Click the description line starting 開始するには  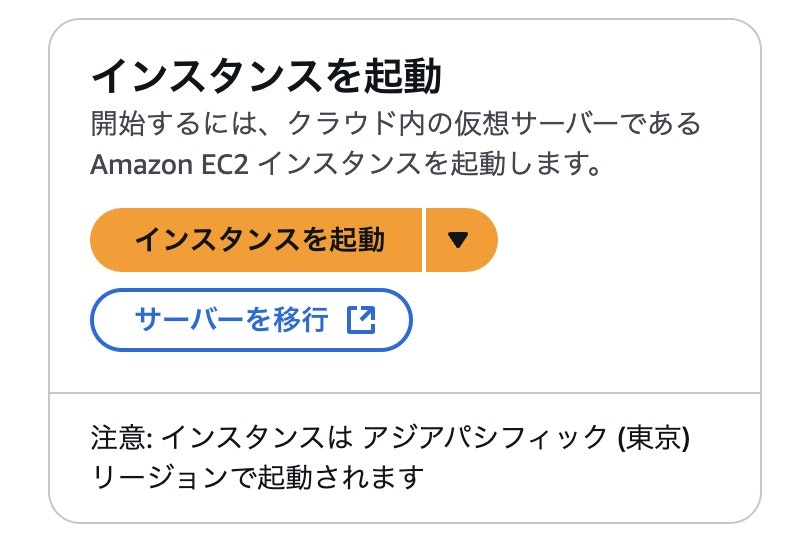[396, 124]
